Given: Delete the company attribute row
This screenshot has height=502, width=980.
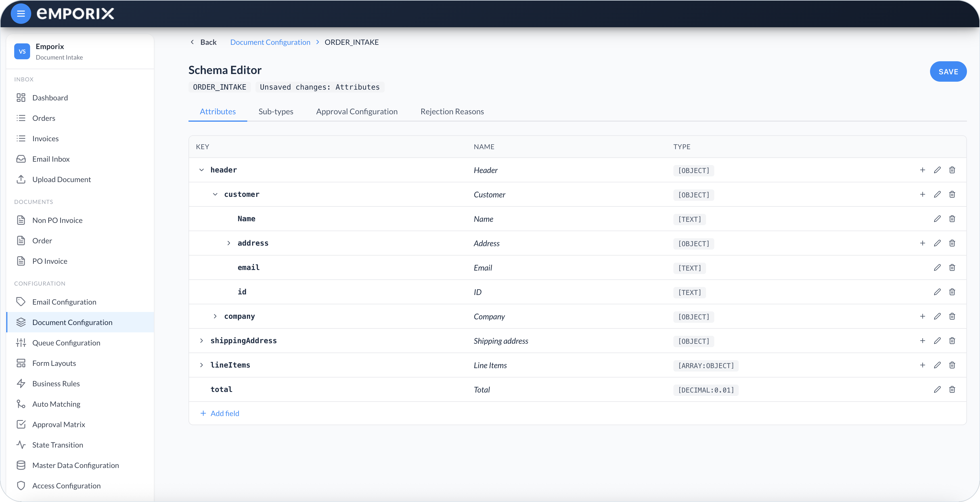Looking at the screenshot, I should click(952, 316).
